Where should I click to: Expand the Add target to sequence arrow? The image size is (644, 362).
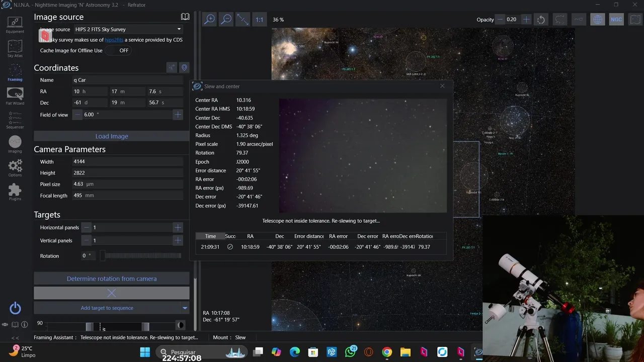(185, 308)
